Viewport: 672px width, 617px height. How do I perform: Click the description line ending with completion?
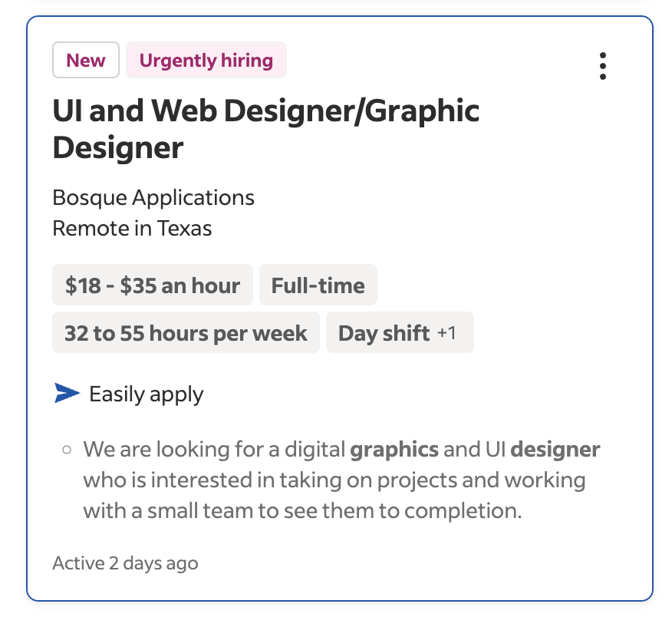coord(302,510)
